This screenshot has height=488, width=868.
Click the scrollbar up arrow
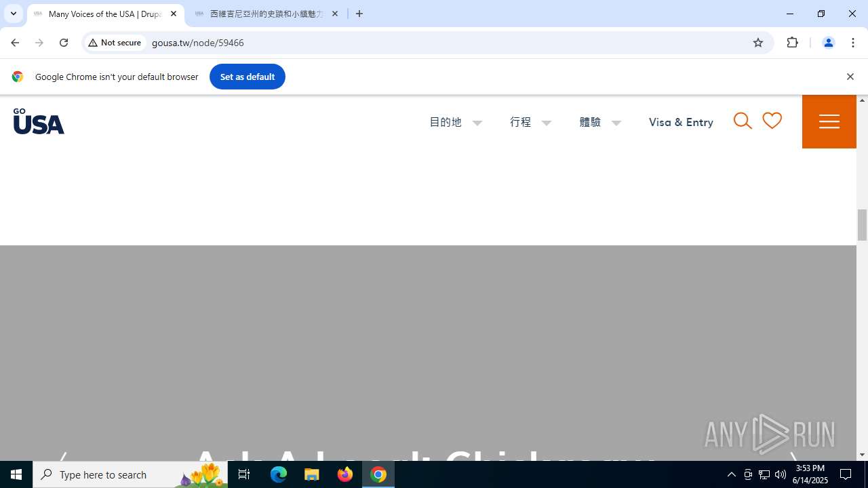click(862, 100)
